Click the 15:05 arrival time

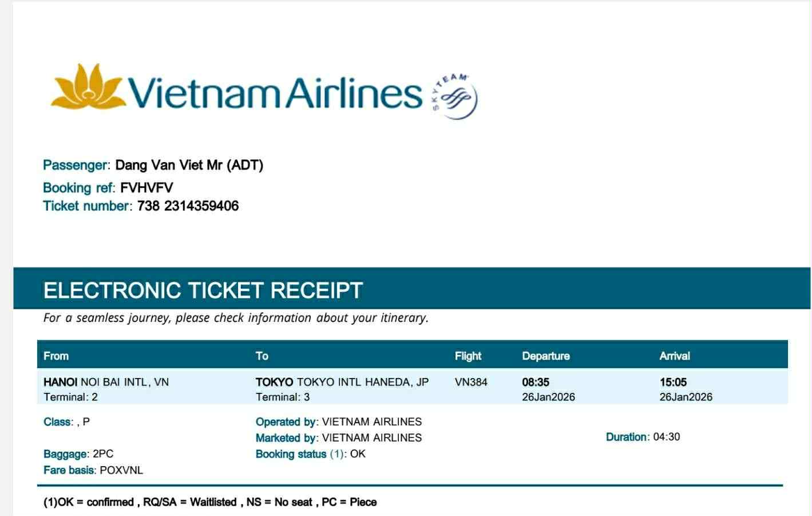(673, 382)
